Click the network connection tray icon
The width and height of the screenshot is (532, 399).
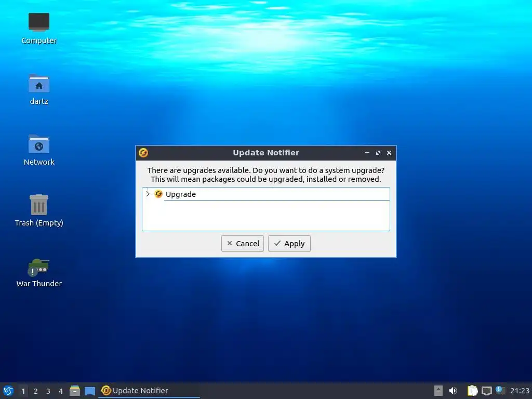point(486,391)
